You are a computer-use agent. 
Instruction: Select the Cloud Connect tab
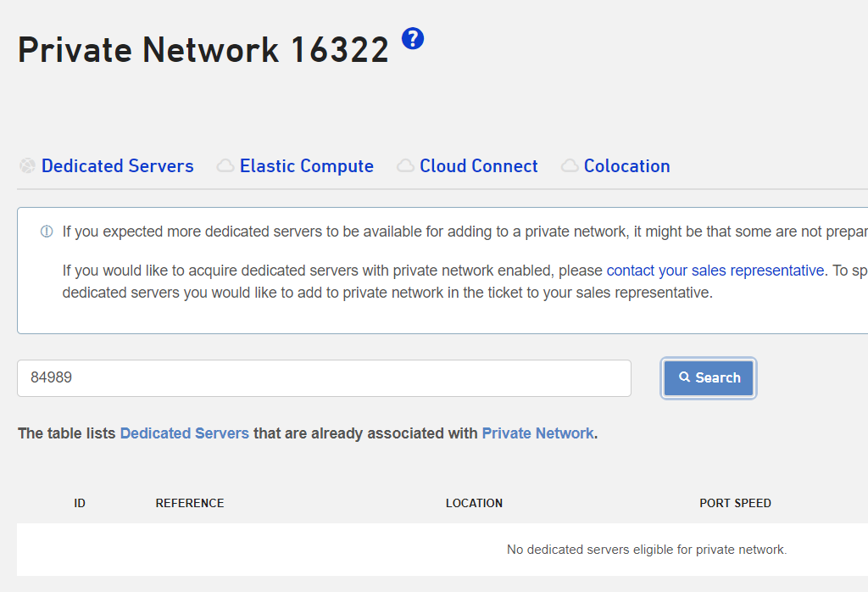(x=478, y=166)
